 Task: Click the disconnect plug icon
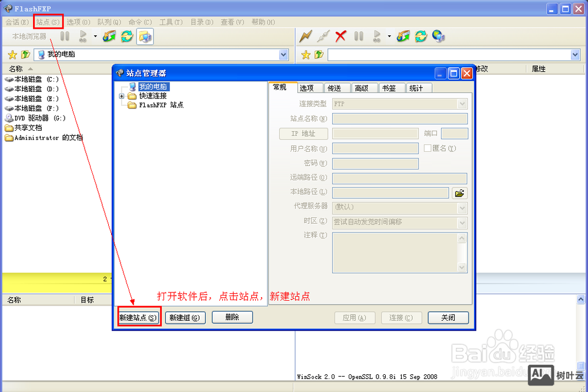click(323, 36)
